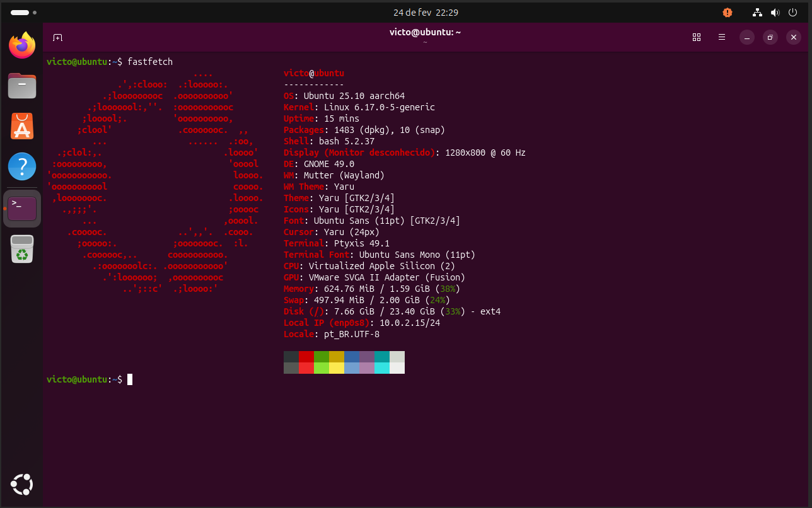Open the clock and calendar menu

tap(426, 13)
